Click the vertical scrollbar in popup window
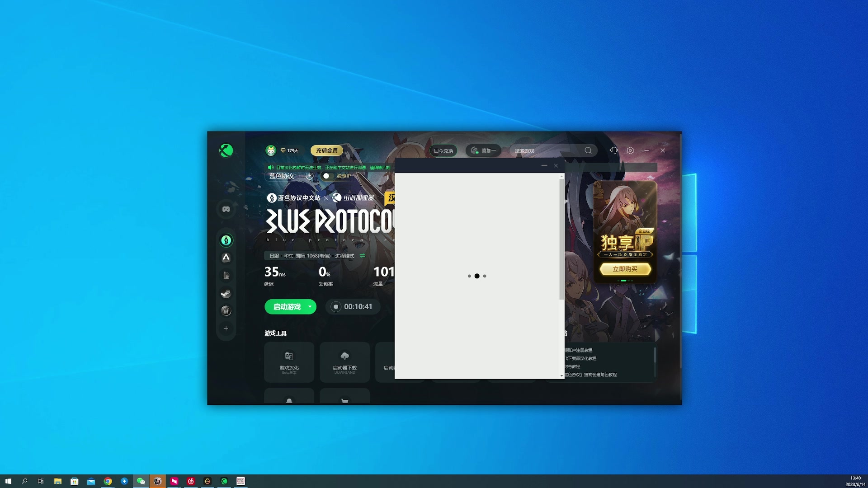Viewport: 868px width, 488px height. [561, 239]
